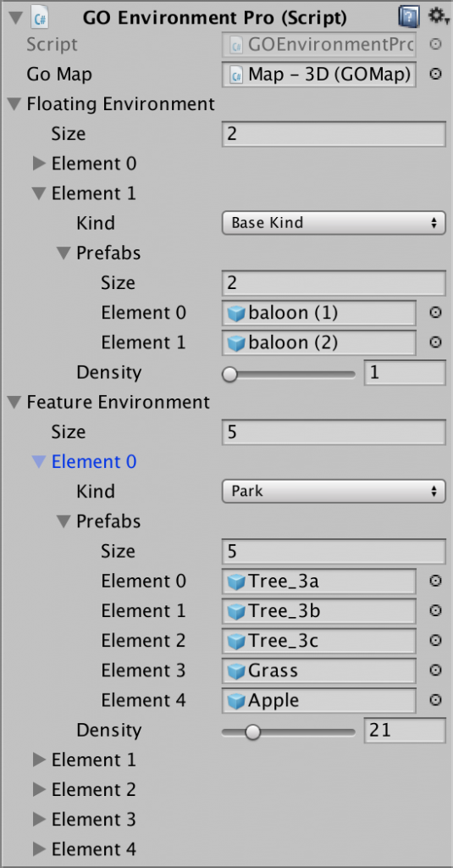This screenshot has width=453, height=868.
Task: Select highlighted Element 0 in Feature Environment
Action: tap(94, 462)
